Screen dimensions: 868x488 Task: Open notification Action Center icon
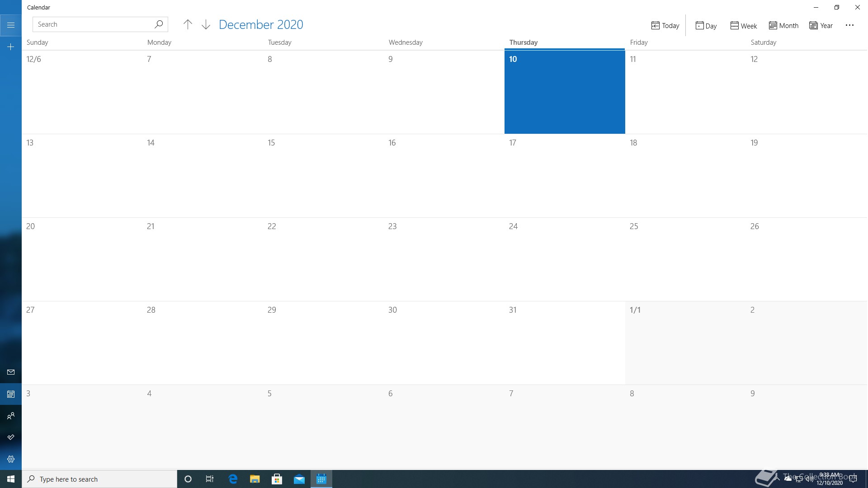click(x=853, y=479)
